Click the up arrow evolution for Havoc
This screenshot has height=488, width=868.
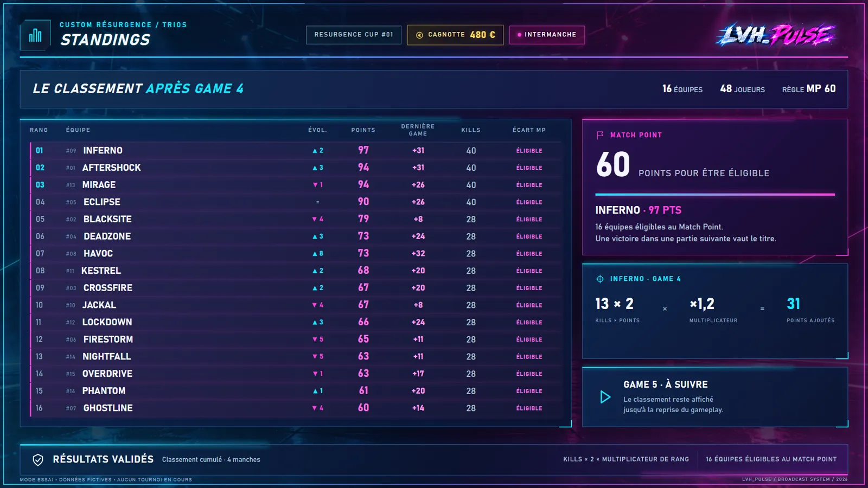(x=318, y=254)
